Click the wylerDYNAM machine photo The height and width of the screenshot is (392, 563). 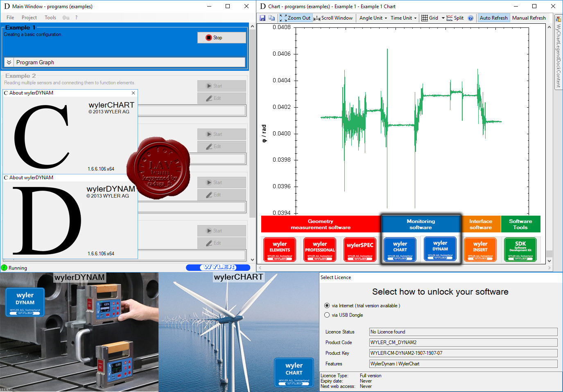(79, 332)
